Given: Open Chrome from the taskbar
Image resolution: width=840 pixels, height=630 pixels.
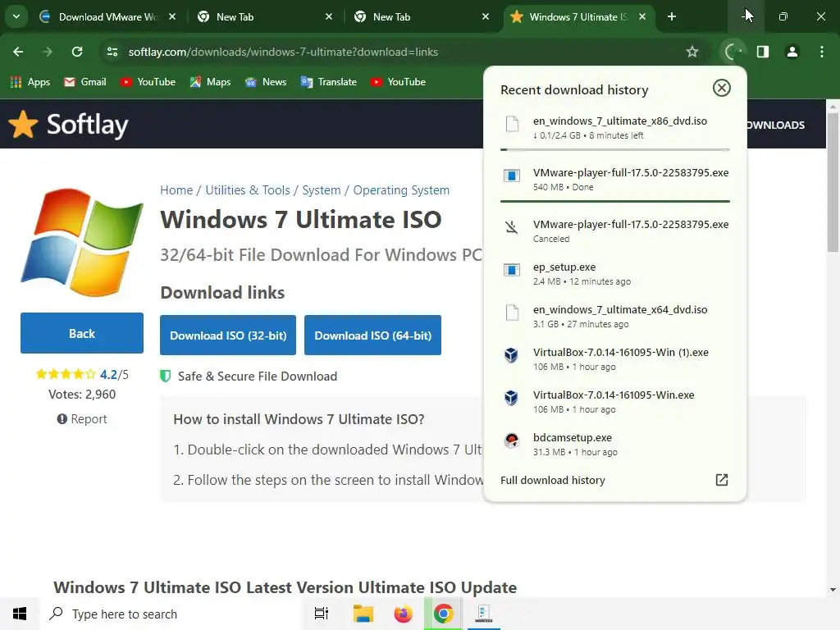Looking at the screenshot, I should click(x=443, y=614).
